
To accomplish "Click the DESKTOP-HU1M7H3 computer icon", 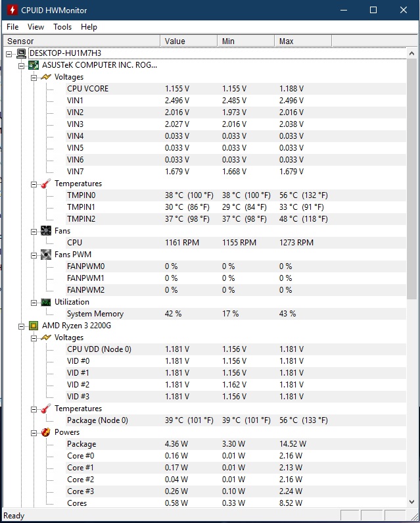I will (22, 53).
